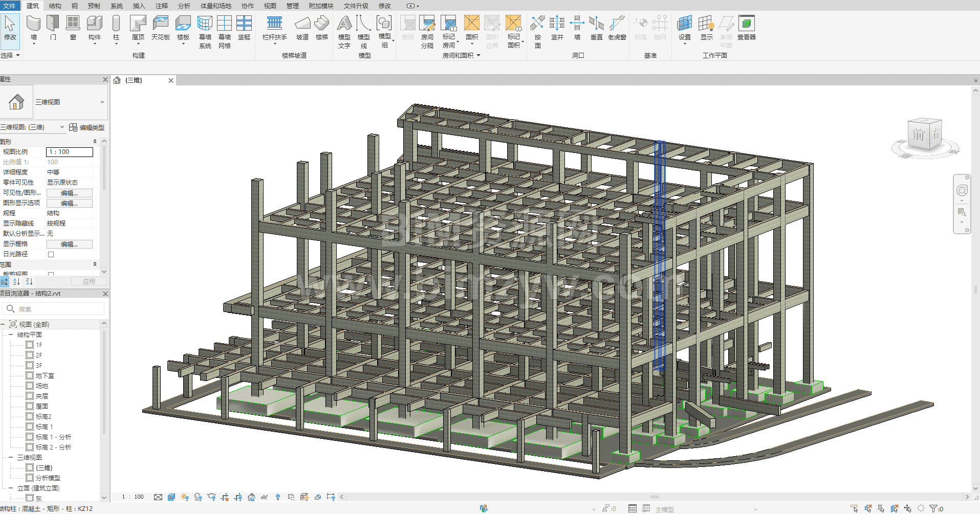Collapse the 3D Views (三维视图) tree node

click(x=10, y=457)
